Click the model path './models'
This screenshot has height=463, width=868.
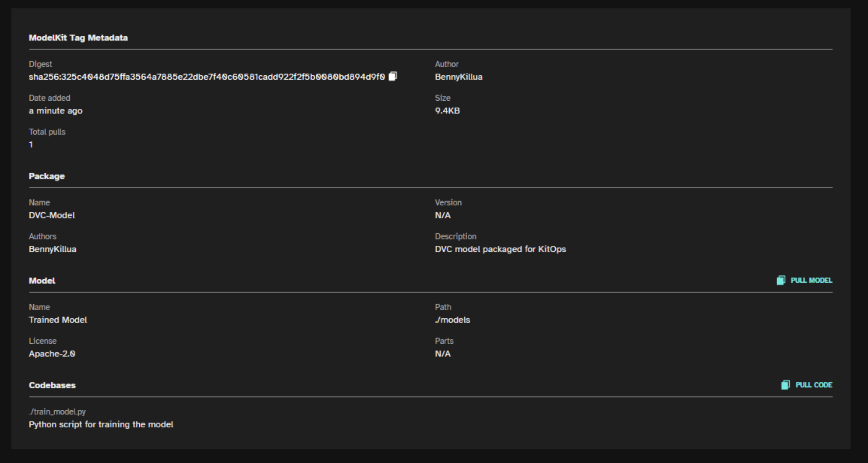[x=452, y=320]
